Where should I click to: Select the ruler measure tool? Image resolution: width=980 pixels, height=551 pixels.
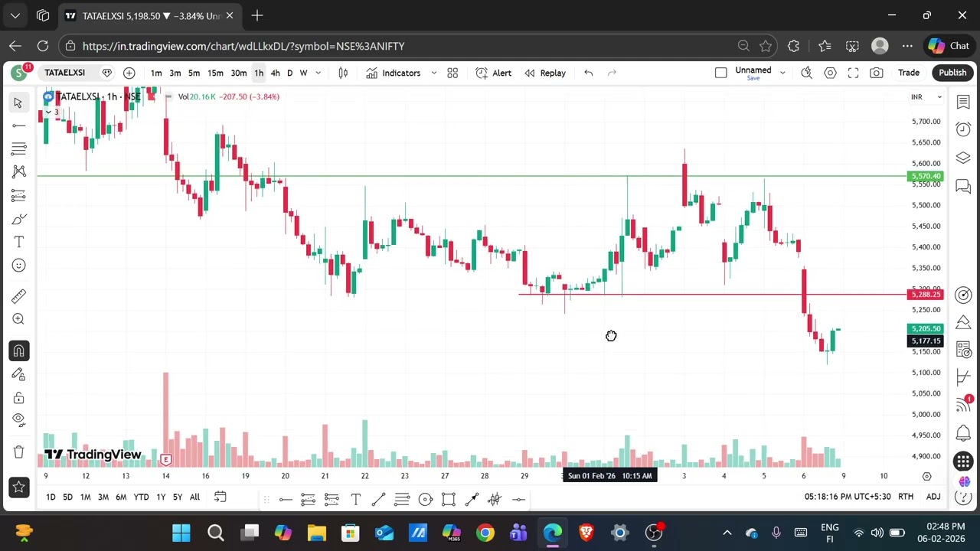[18, 296]
